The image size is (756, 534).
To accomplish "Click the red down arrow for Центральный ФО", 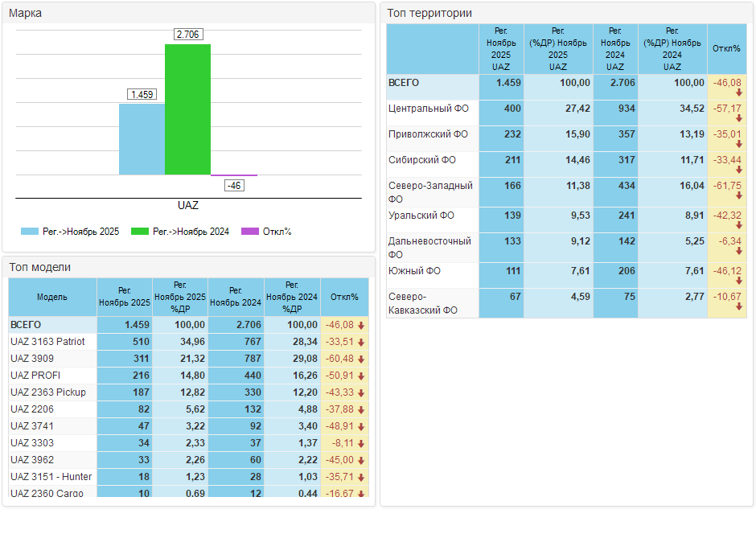I will coord(738,118).
